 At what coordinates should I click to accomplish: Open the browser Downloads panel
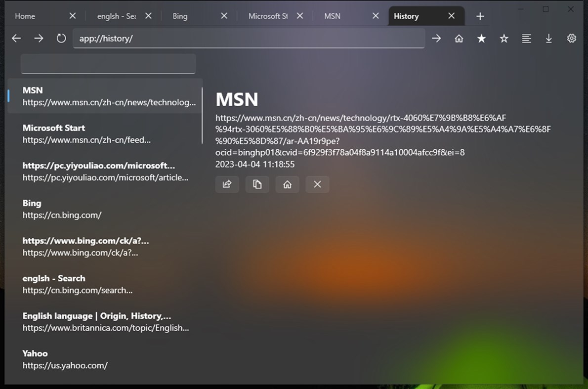pyautogui.click(x=548, y=38)
